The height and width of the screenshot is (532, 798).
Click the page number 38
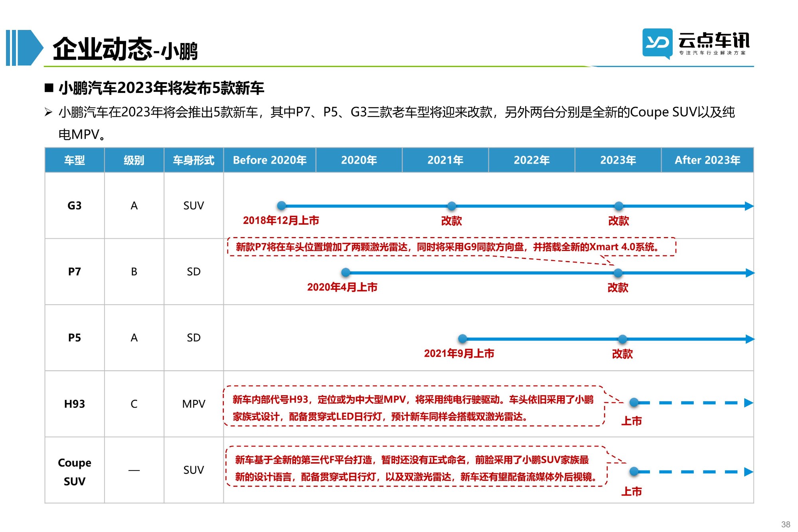786,524
